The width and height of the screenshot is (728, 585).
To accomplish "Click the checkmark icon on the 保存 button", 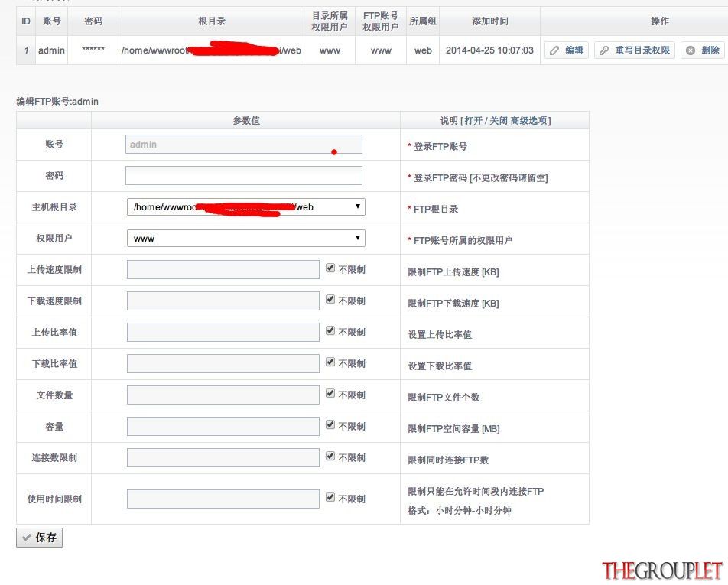I will (27, 538).
